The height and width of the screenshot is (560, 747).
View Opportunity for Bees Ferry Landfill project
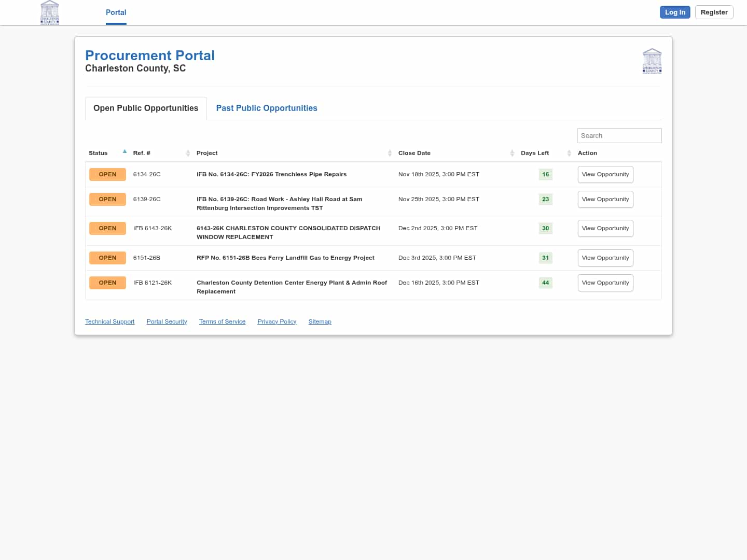tap(605, 258)
